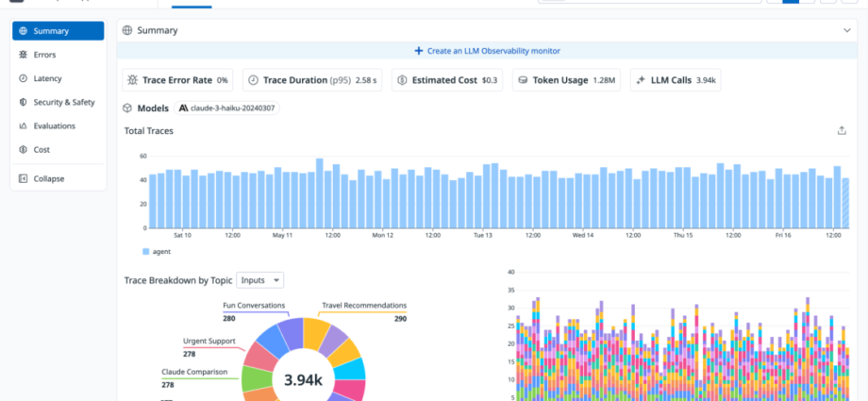The height and width of the screenshot is (401, 868).
Task: Open Create an LLM Observability monitor link
Action: 488,51
